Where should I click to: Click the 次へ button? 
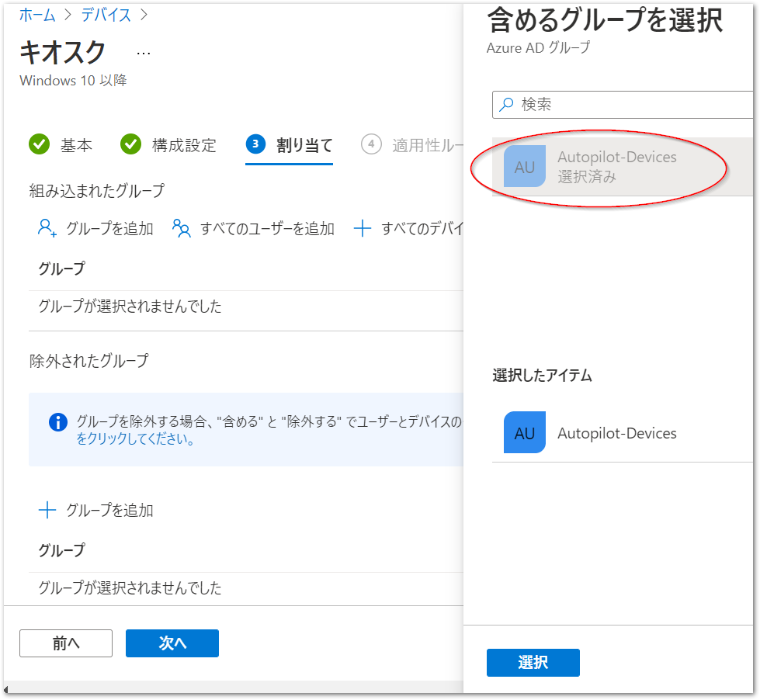coord(172,643)
